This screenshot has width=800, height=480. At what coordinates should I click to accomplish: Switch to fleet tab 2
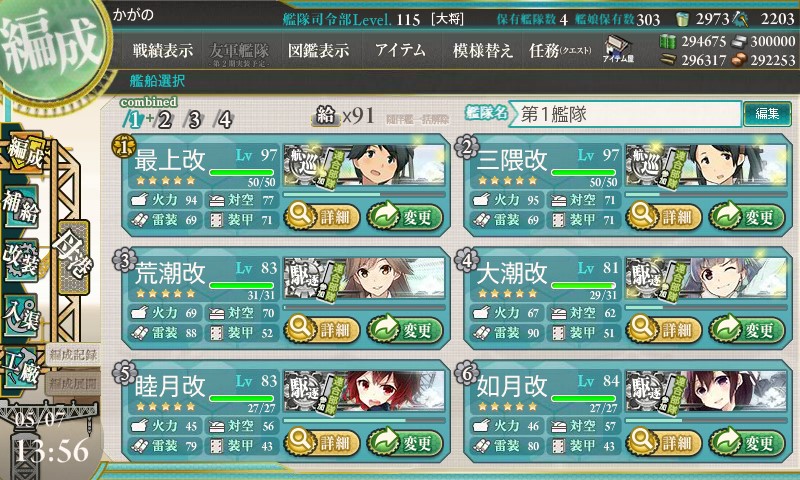pyautogui.click(x=164, y=120)
